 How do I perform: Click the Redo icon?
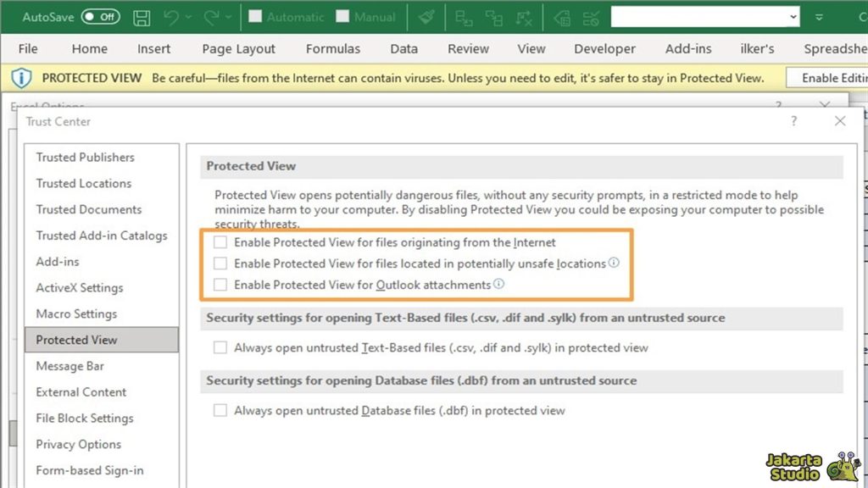click(x=210, y=17)
